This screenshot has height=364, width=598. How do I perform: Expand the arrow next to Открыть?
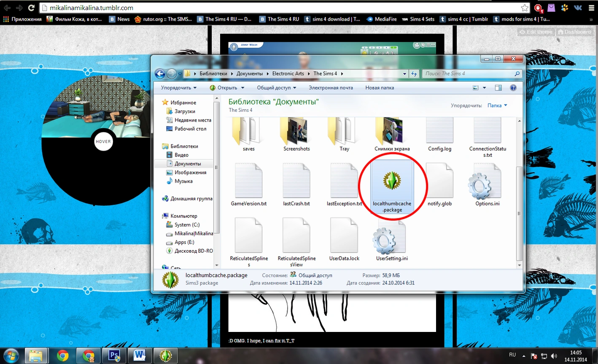click(242, 88)
